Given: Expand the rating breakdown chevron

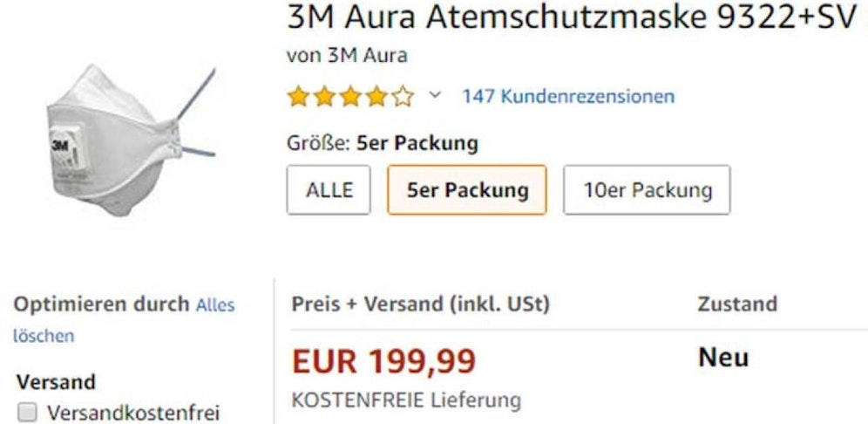Looking at the screenshot, I should [434, 95].
